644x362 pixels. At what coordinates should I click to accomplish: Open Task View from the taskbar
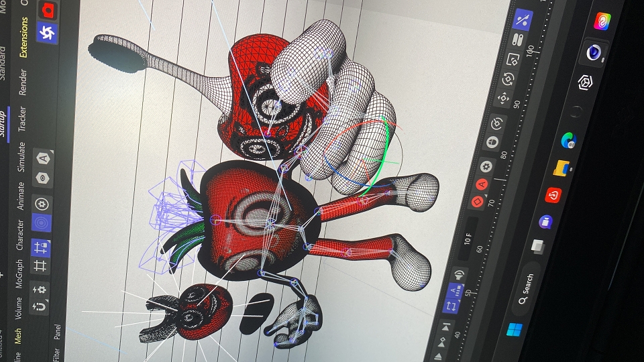(x=537, y=246)
